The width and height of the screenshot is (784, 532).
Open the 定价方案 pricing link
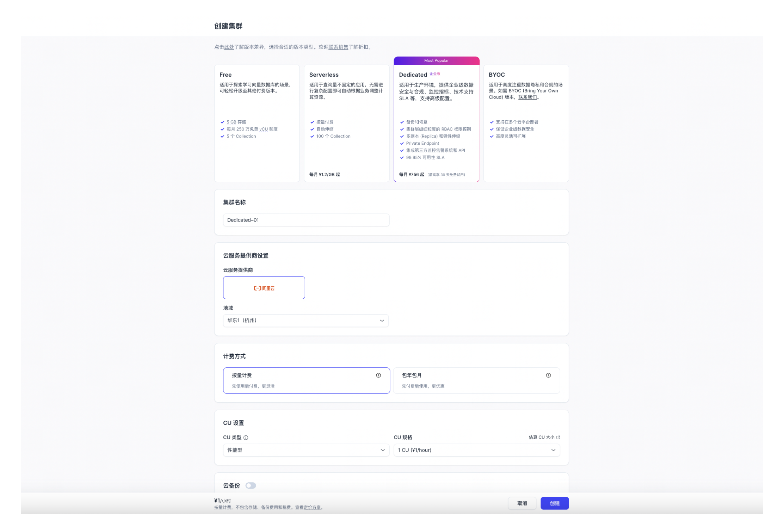(x=312, y=508)
